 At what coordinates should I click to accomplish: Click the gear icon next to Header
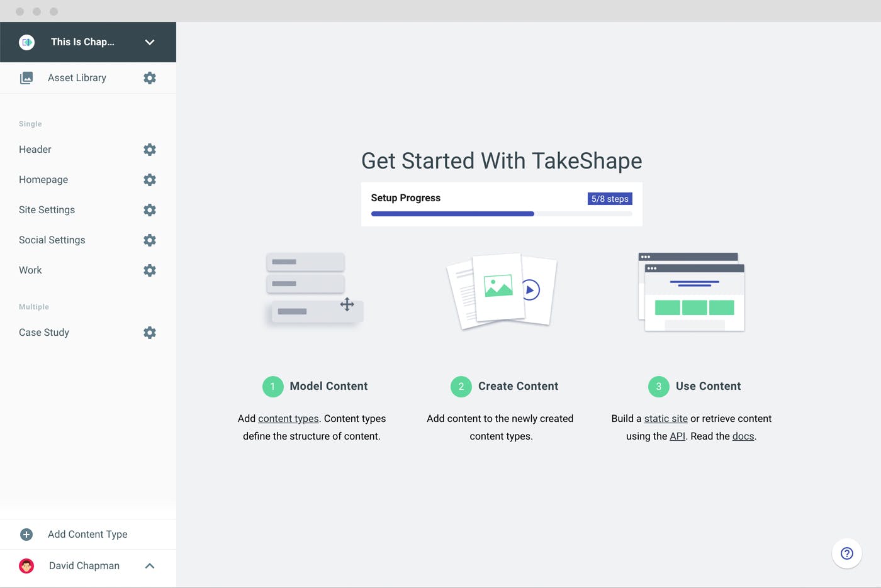(x=150, y=150)
